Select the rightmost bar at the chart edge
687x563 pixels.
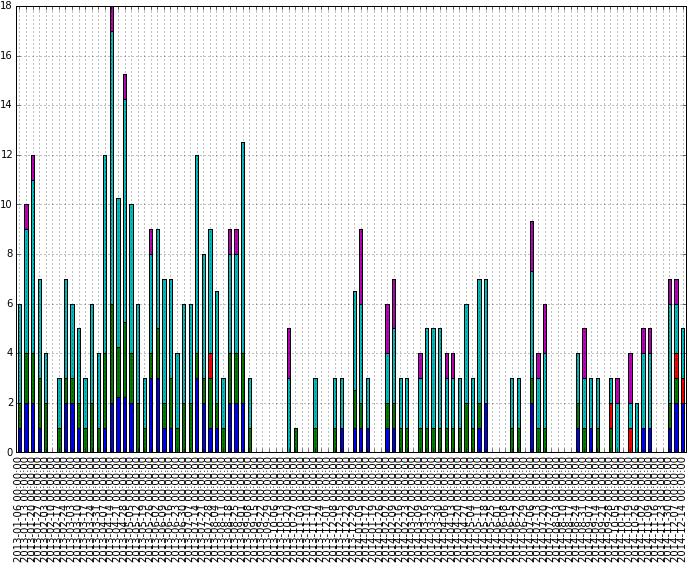coord(683,390)
